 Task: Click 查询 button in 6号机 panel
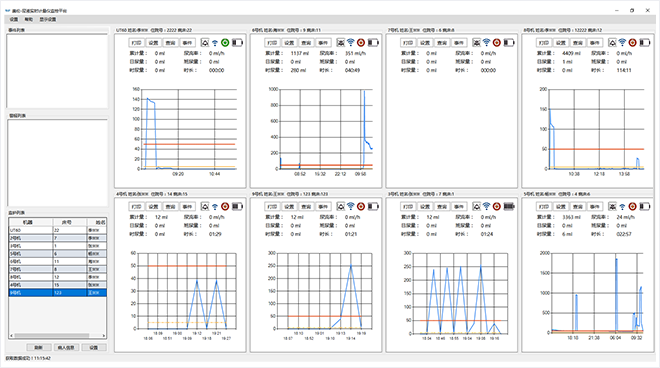(x=306, y=43)
